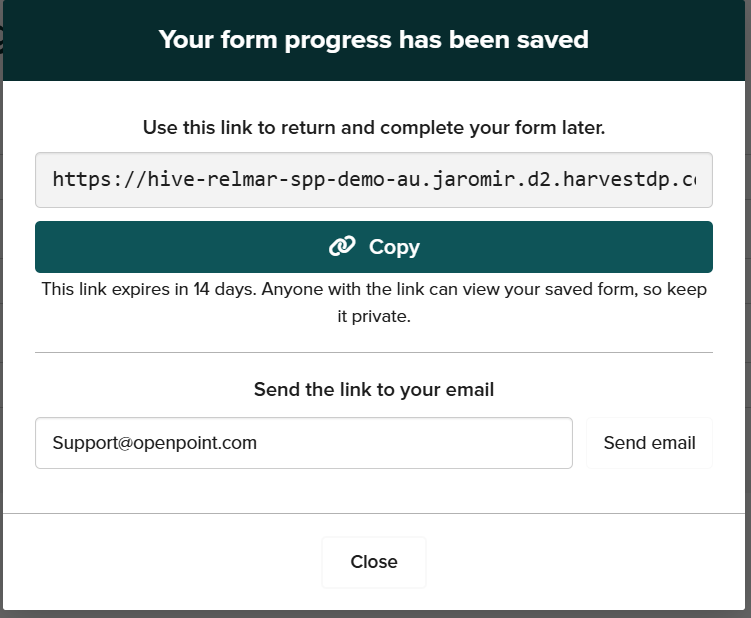Click the 'it private.' line of the warning
Image resolution: width=751 pixels, height=618 pixels.
pos(373,316)
